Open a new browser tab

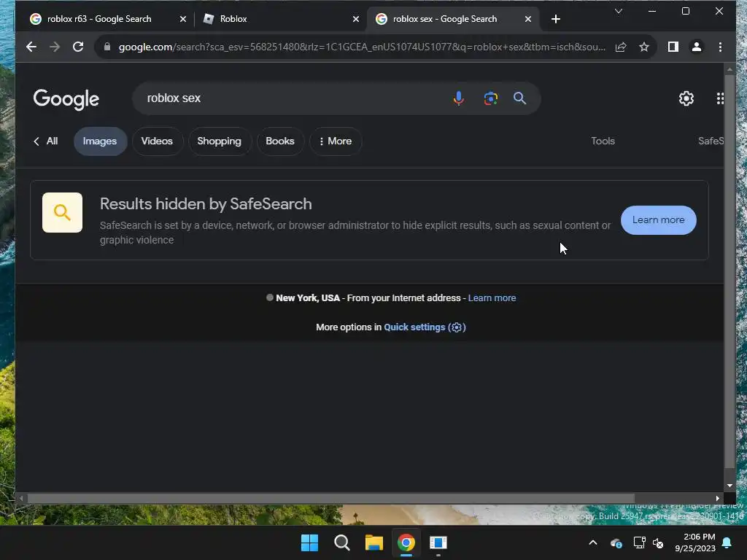coord(555,19)
